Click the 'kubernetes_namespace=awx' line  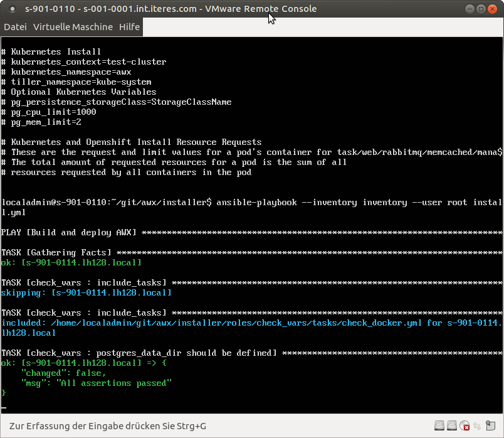(66, 72)
